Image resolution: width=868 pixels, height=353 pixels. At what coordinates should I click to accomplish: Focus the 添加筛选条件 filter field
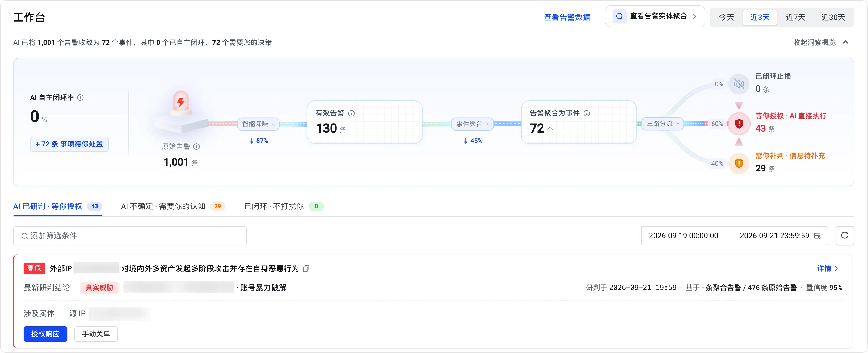130,236
